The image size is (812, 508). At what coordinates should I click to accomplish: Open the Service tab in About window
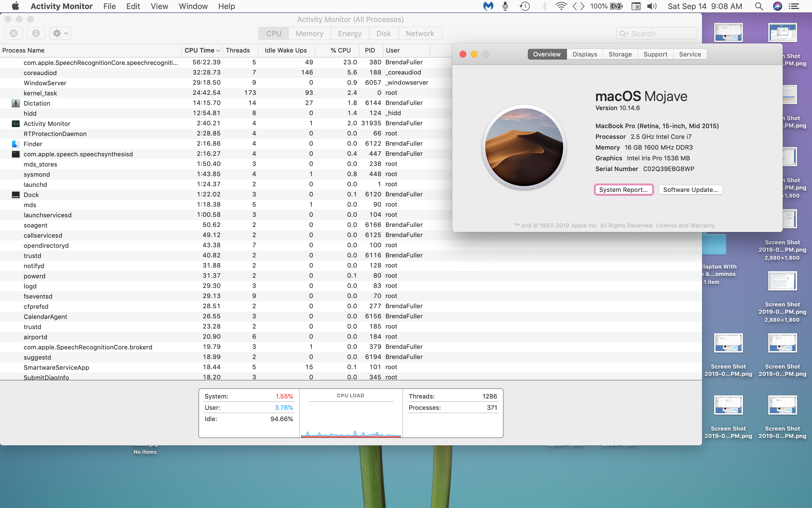(690, 54)
